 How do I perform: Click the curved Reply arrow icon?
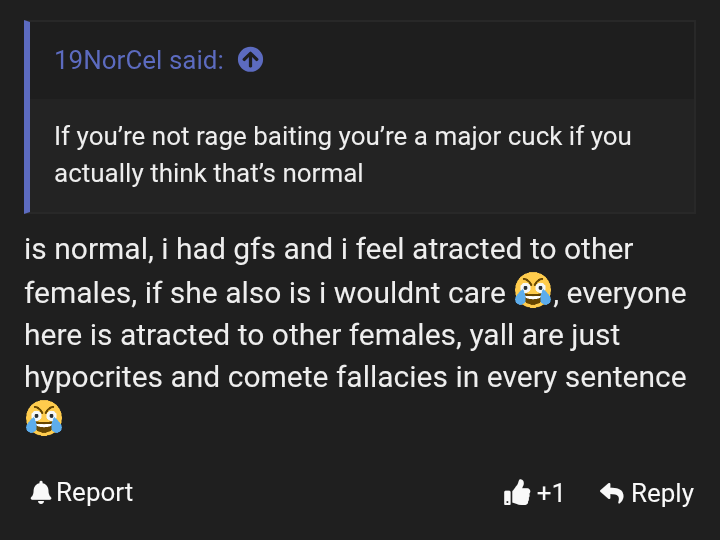612,493
